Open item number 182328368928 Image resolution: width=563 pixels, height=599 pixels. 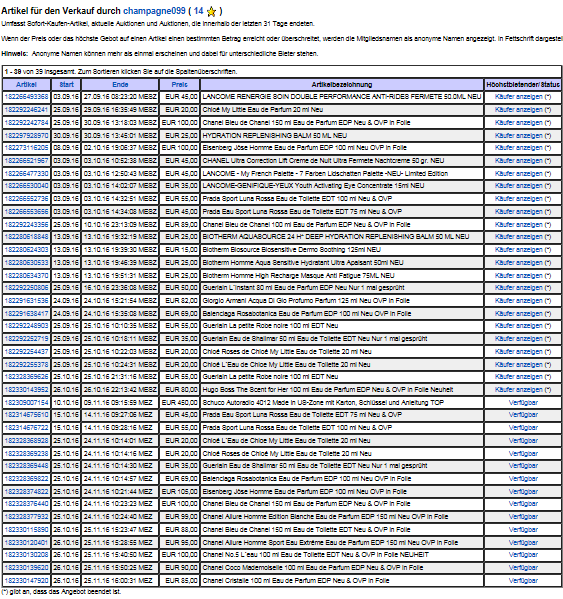click(26, 440)
